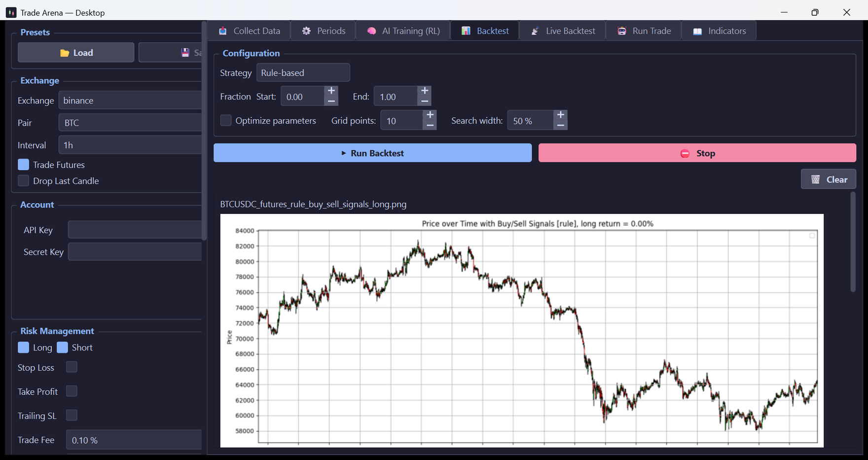Open the Interval 1h dropdown

130,145
